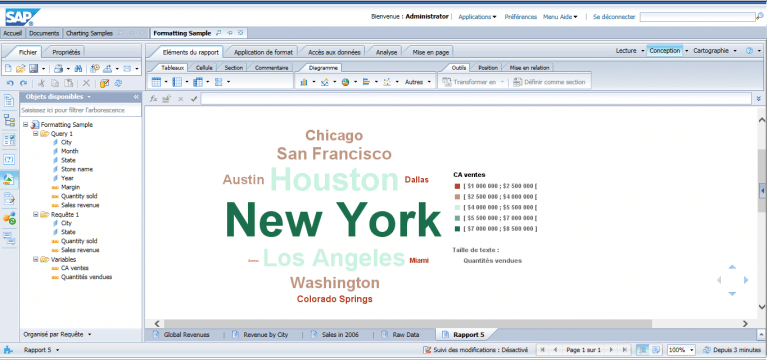Click the Se déconnecter link
Screen dimensions: 768x360
pos(614,17)
